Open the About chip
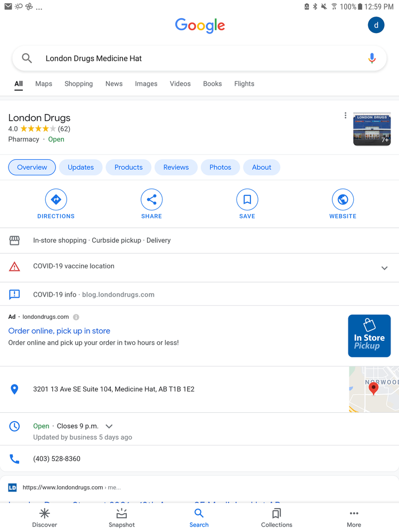Viewport: 399px width, 532px height. pos(262,167)
